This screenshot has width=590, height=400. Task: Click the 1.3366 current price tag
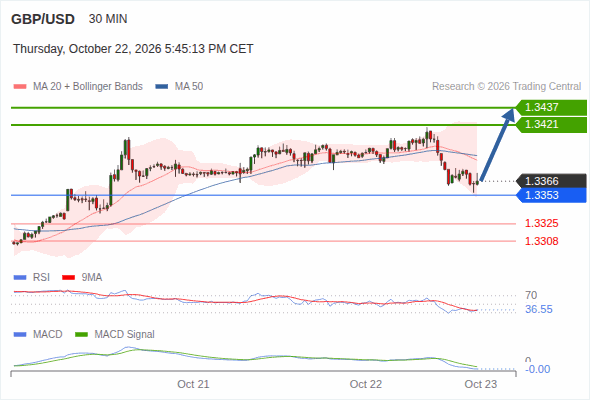click(552, 181)
